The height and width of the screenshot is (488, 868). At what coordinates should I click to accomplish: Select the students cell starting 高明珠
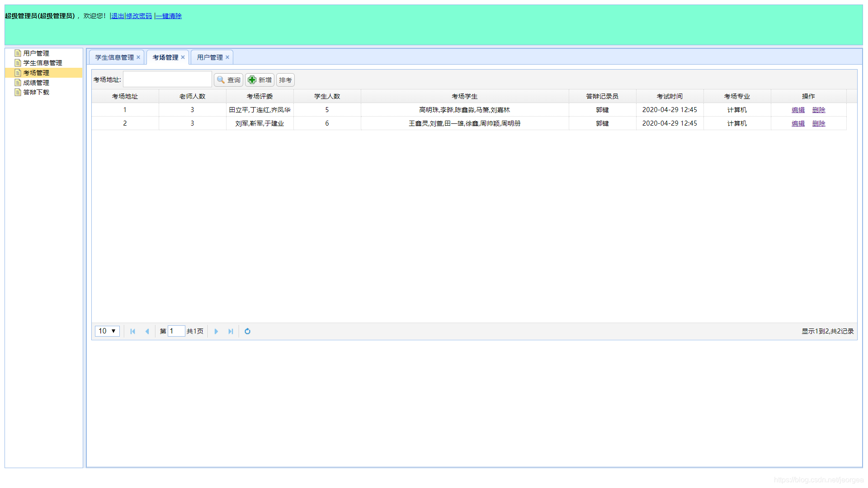pos(465,110)
